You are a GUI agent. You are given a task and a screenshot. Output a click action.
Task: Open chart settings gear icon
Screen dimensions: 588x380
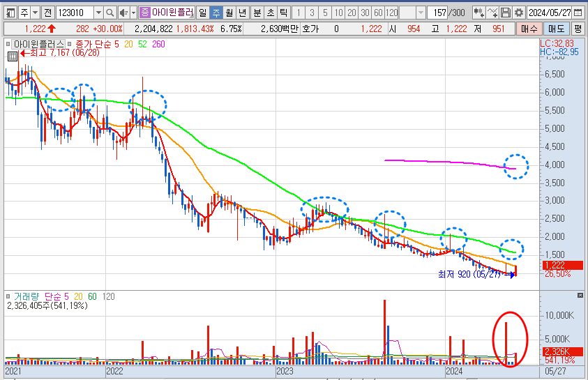pos(519,13)
